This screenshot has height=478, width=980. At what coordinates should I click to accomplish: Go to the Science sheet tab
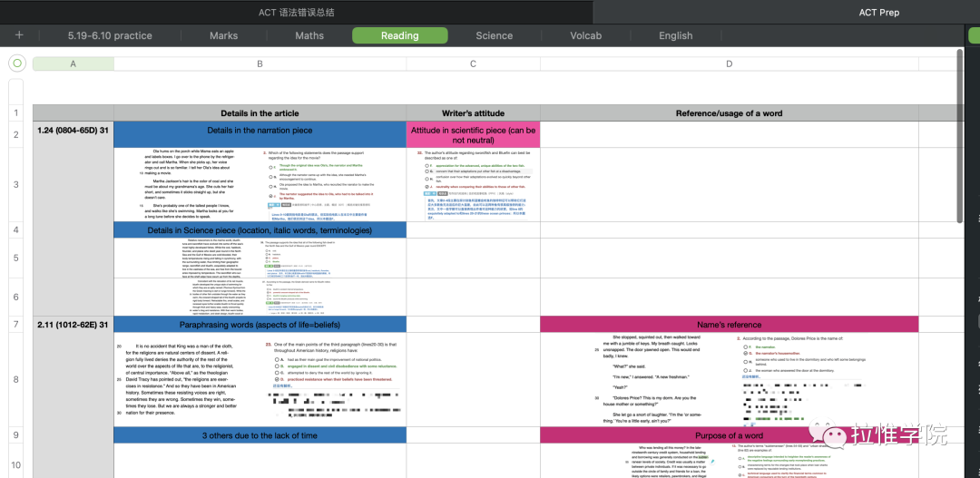495,35
